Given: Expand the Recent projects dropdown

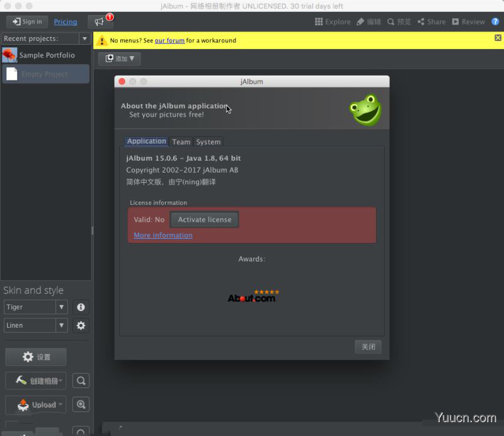Looking at the screenshot, I should [x=84, y=38].
